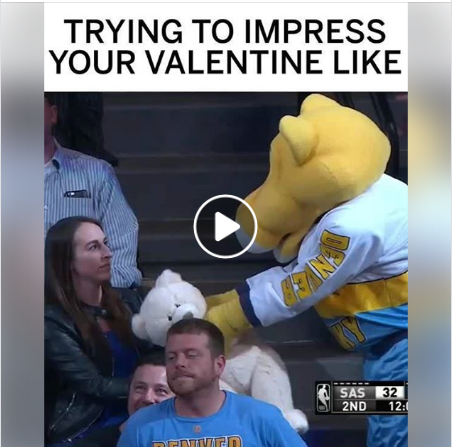Click the NBA logo in the scoreboard overlay
Screen dimensions: 452x447
click(323, 398)
